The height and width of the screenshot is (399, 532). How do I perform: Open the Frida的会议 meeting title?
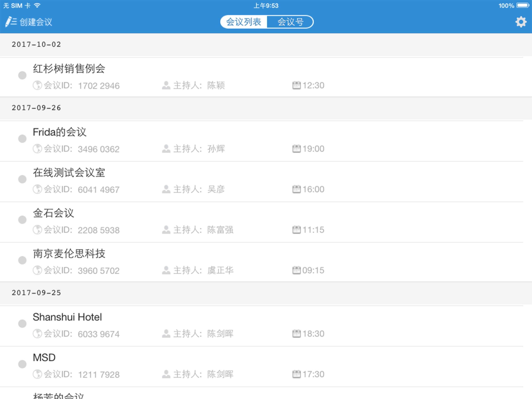60,132
